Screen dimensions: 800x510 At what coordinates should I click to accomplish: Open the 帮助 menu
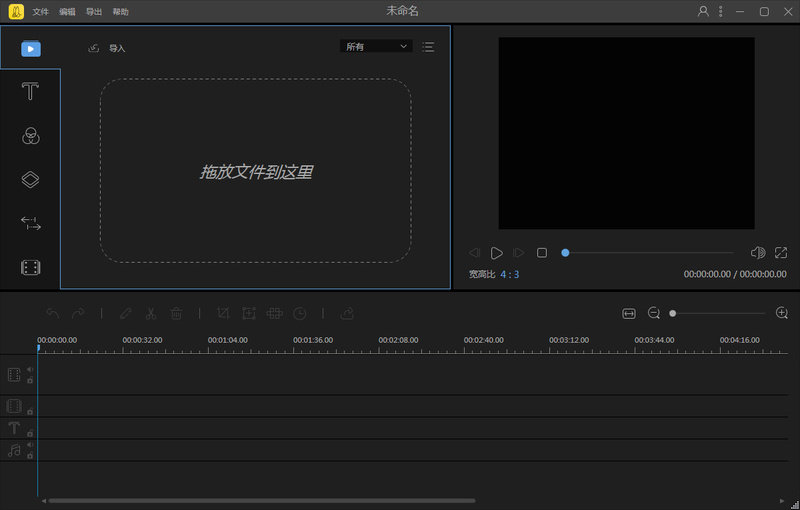tap(120, 12)
